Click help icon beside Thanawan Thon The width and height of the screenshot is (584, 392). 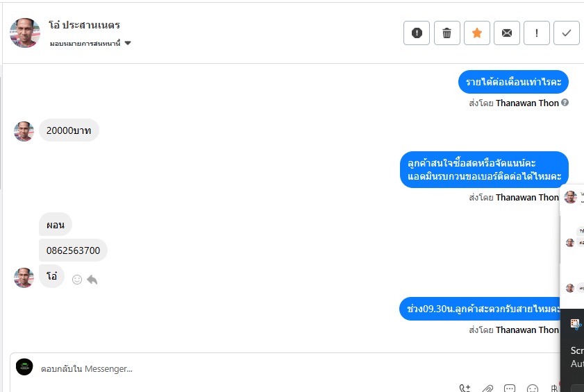pyautogui.click(x=565, y=103)
